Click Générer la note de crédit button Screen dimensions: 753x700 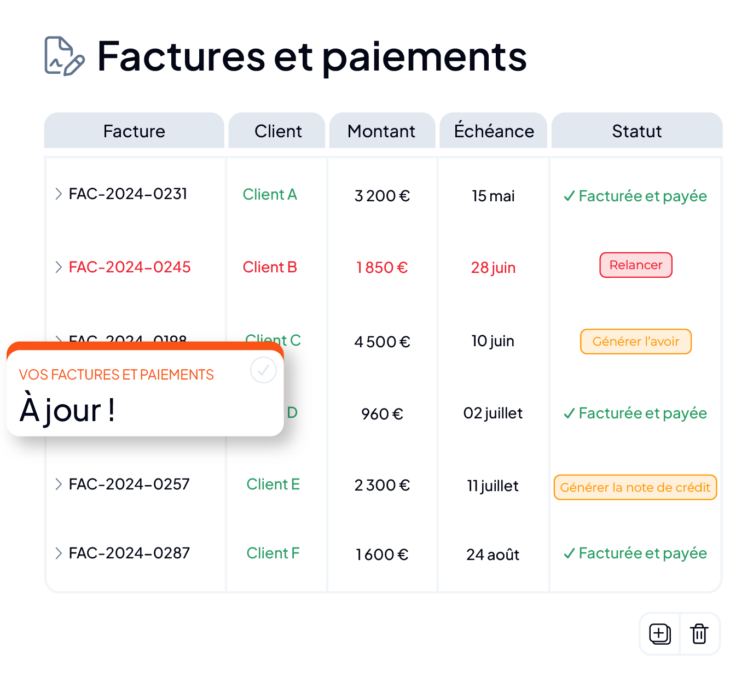click(x=635, y=487)
